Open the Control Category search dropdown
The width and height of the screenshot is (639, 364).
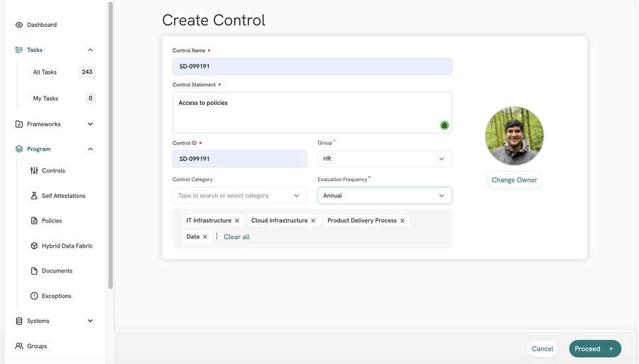click(240, 196)
